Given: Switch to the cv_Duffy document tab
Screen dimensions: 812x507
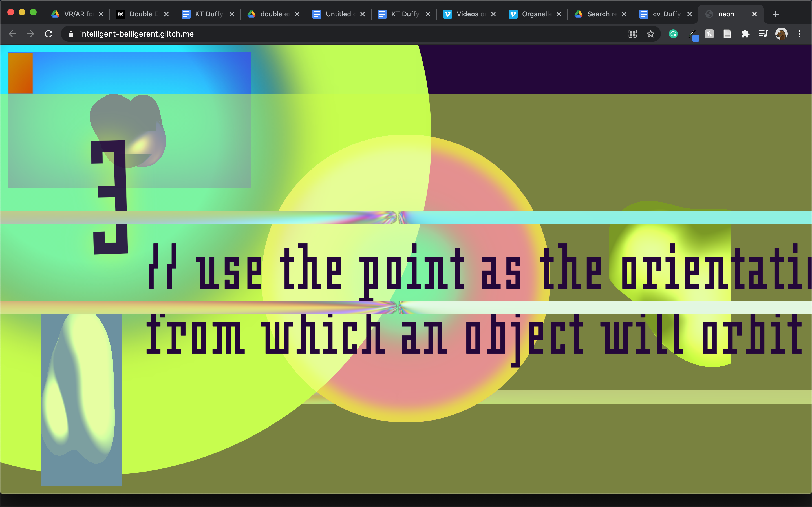Looking at the screenshot, I should [x=666, y=14].
